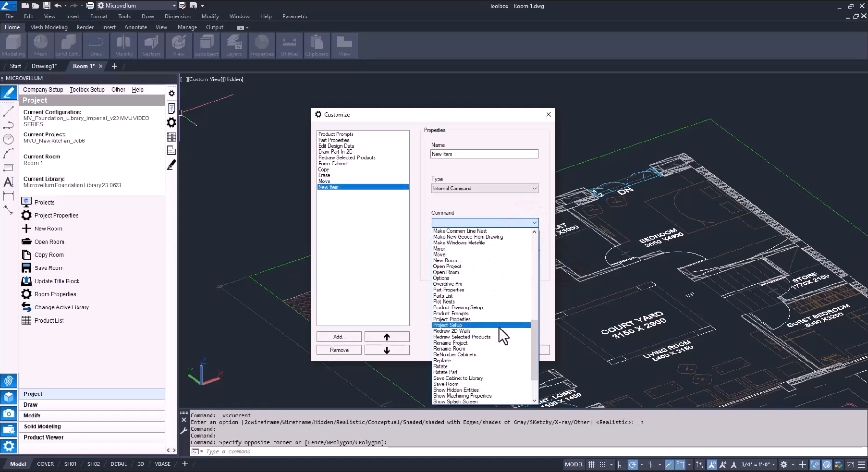Screen dimensions: 868x472
Task: Toggle polar tracking in status bar
Action: point(633,464)
